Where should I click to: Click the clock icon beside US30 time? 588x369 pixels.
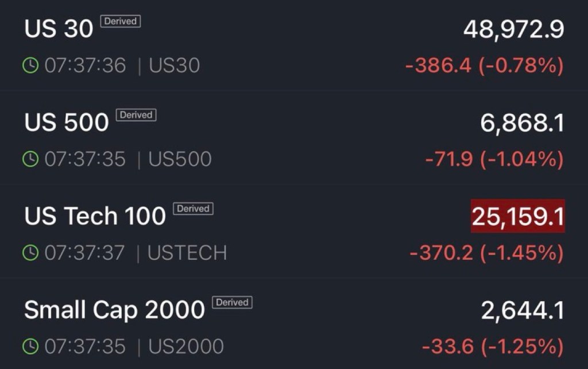point(30,66)
